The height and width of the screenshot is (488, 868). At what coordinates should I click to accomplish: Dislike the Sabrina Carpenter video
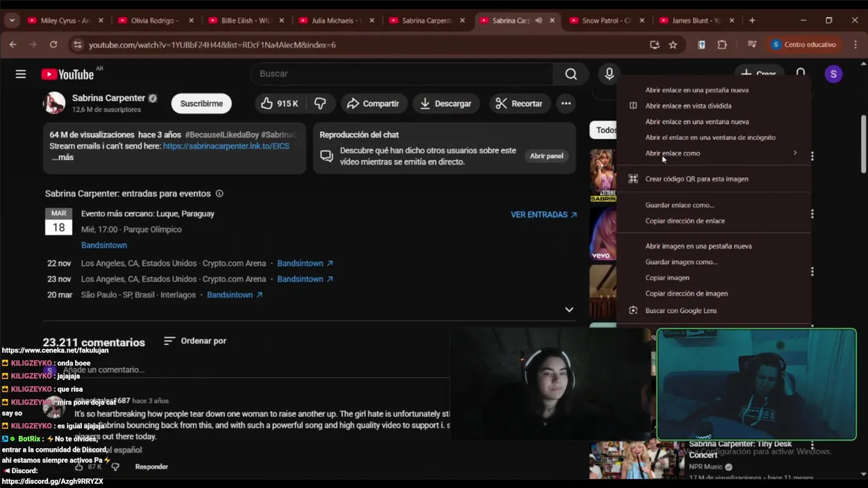(x=320, y=103)
